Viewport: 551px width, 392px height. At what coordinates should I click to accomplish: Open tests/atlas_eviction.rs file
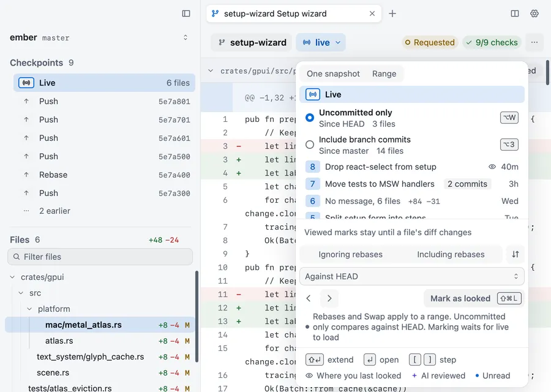[100, 388]
